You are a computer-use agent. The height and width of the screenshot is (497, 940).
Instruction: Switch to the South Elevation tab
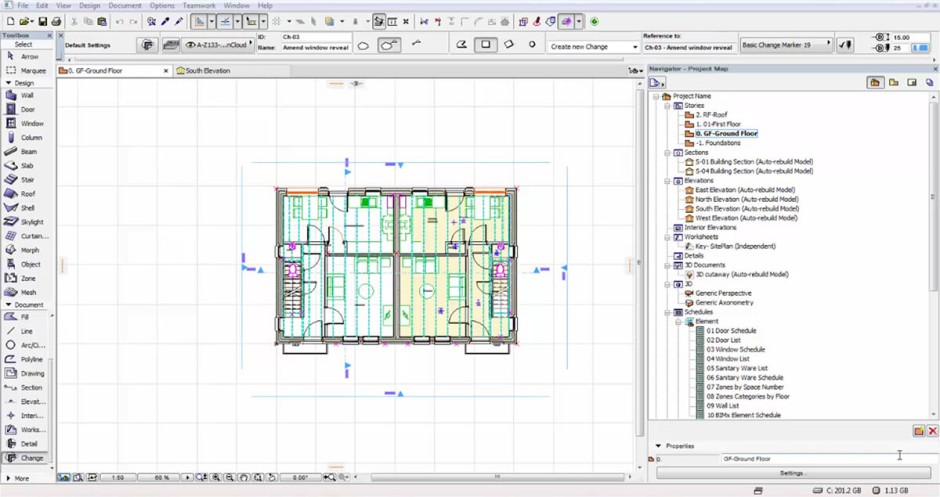(206, 71)
